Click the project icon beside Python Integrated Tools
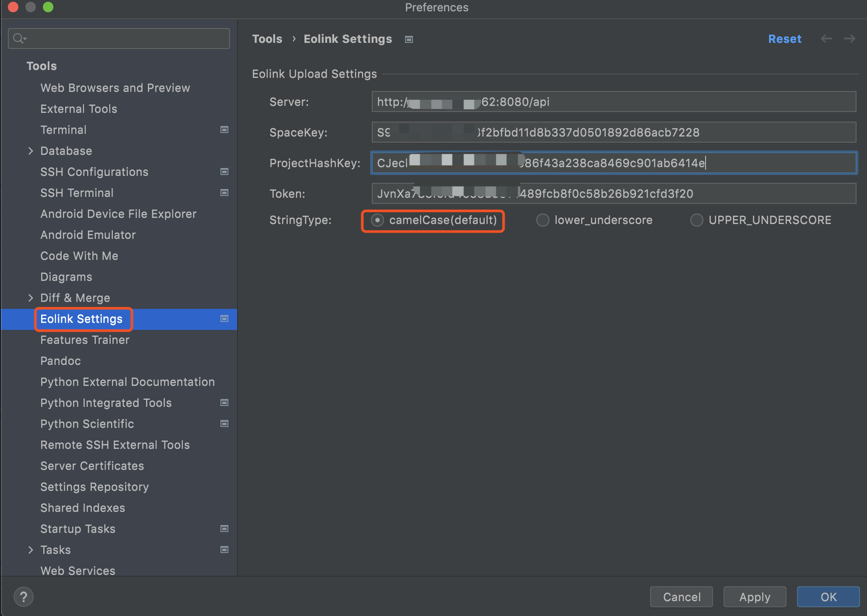This screenshot has width=867, height=616. pos(224,402)
